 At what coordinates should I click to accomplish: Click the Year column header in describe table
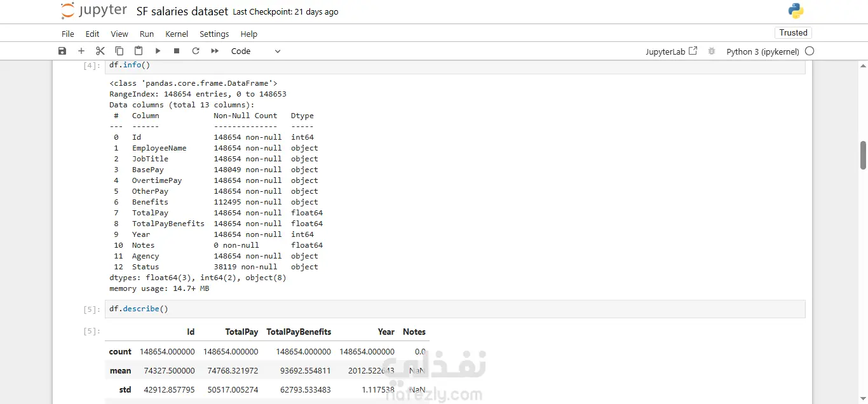click(386, 332)
